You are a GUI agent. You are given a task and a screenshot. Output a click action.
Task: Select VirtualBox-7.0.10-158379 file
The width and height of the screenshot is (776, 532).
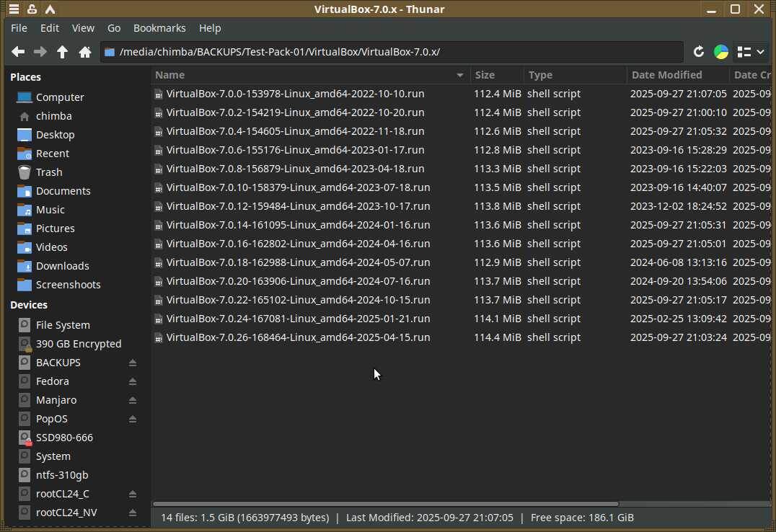click(298, 187)
